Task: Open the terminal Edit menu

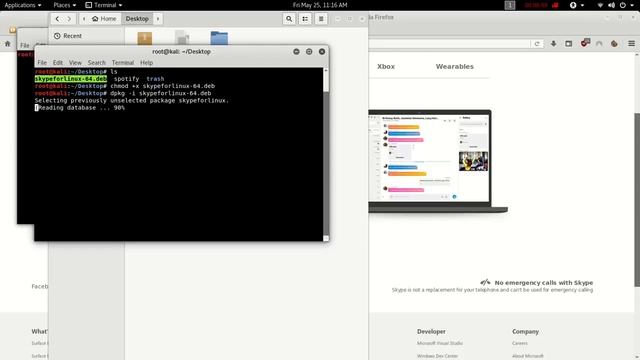Action: [58, 62]
